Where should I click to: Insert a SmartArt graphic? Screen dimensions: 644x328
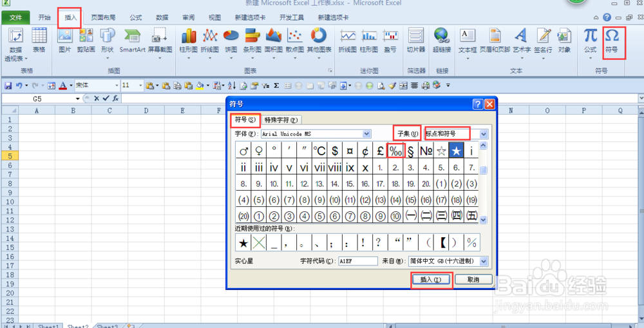[x=132, y=41]
